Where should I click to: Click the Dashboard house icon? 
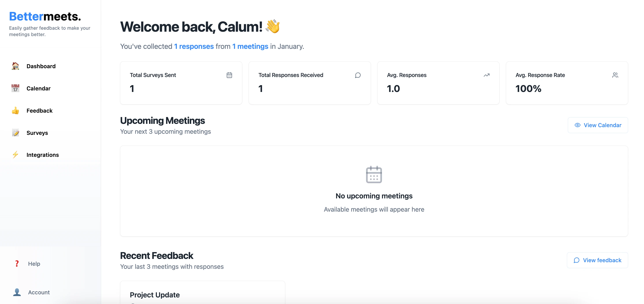pos(15,66)
